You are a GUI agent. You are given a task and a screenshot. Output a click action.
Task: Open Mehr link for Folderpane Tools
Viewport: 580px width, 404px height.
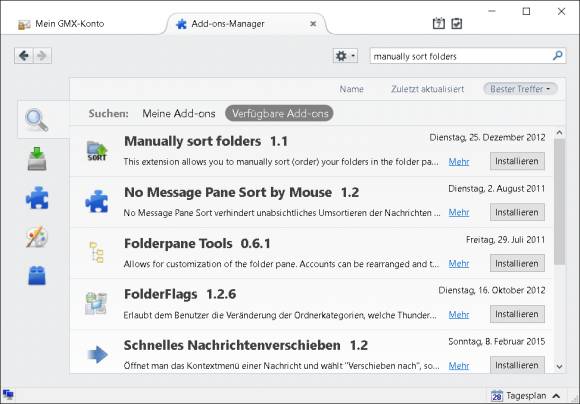click(x=459, y=263)
